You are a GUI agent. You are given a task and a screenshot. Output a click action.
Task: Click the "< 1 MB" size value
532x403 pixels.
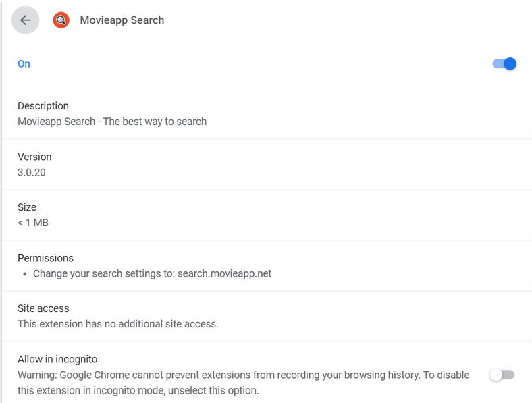[33, 223]
